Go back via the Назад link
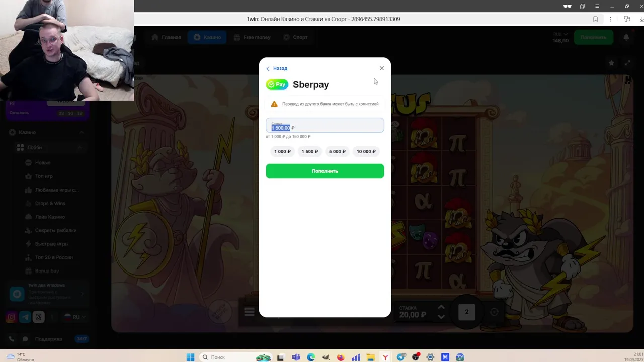 pos(277,68)
